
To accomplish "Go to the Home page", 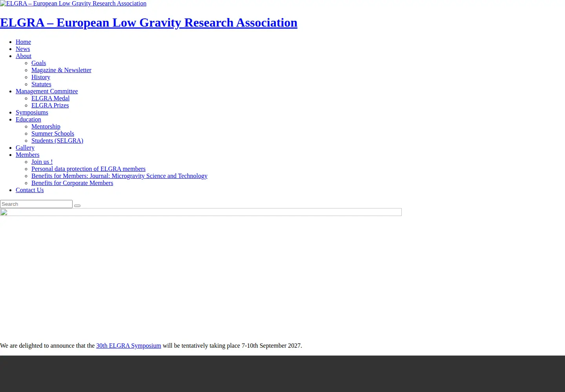I will [23, 42].
